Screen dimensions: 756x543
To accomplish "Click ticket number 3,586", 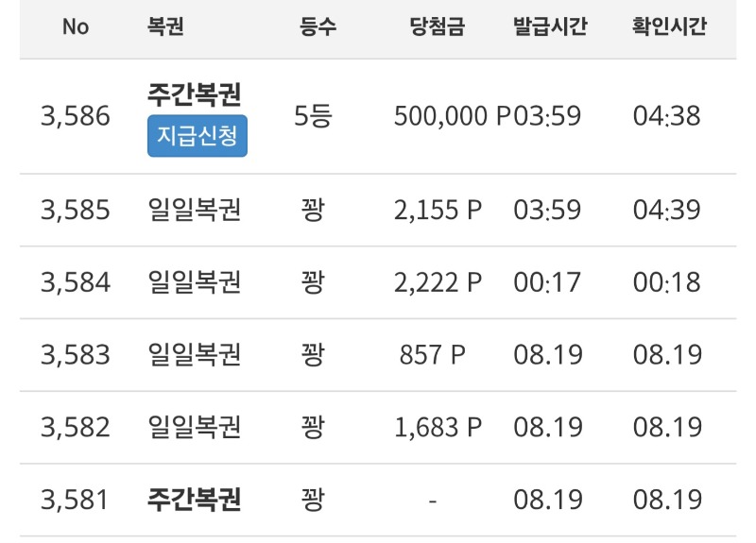I will [x=76, y=116].
